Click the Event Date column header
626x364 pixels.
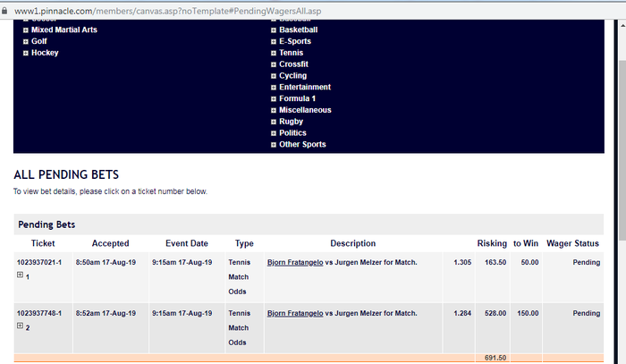187,243
